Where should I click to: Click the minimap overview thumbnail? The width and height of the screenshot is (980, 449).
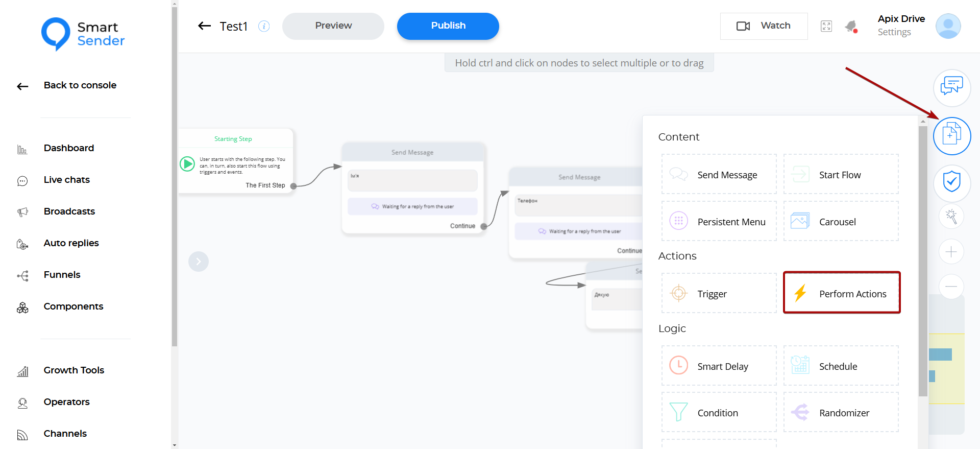(947, 365)
